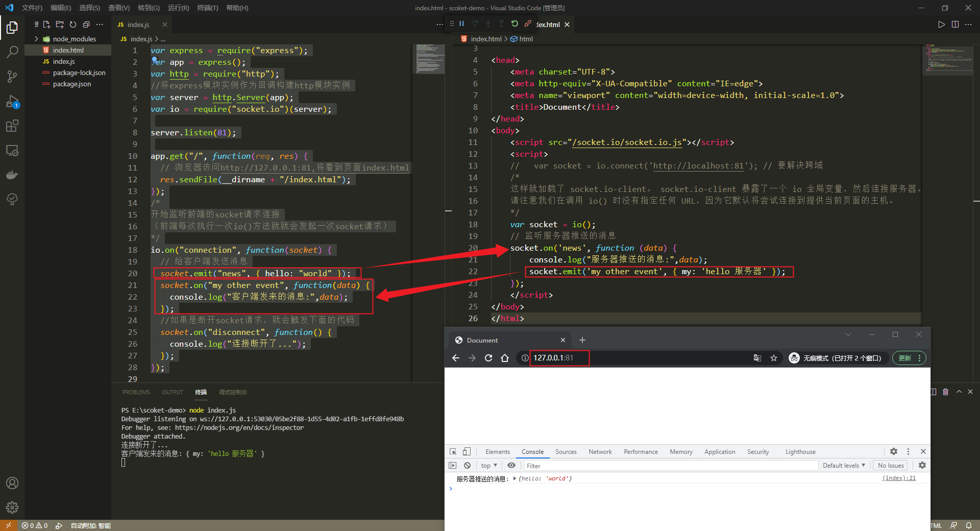The height and width of the screenshot is (531, 980).
Task: Open the Explorer view in the activity bar
Action: click(12, 27)
